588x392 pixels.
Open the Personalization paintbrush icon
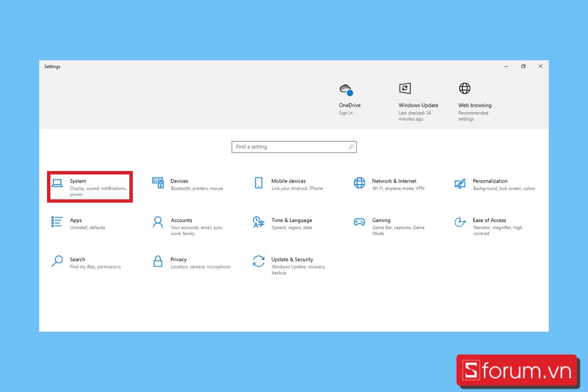pos(460,183)
